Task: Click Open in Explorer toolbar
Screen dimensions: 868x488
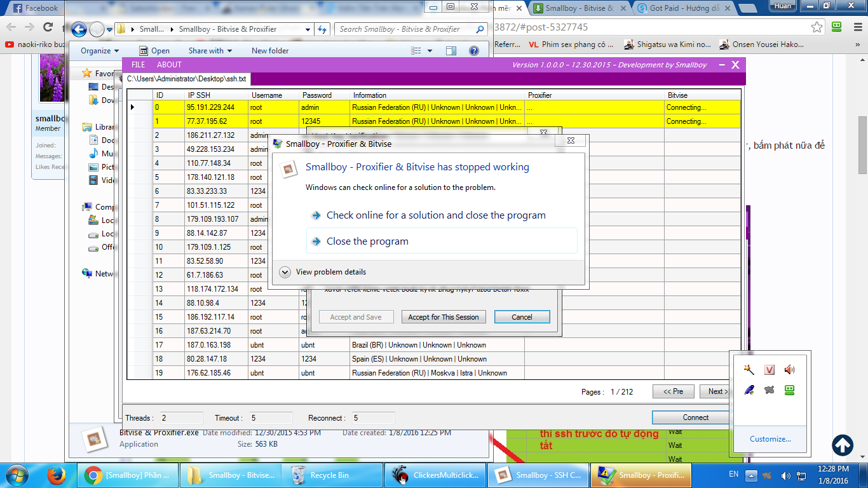Action: (154, 51)
